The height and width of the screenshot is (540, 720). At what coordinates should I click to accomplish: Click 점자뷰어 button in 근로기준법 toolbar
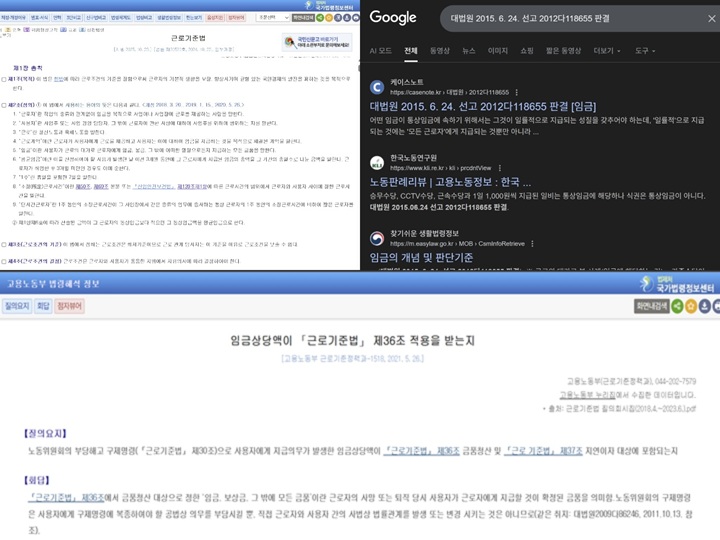click(236, 17)
